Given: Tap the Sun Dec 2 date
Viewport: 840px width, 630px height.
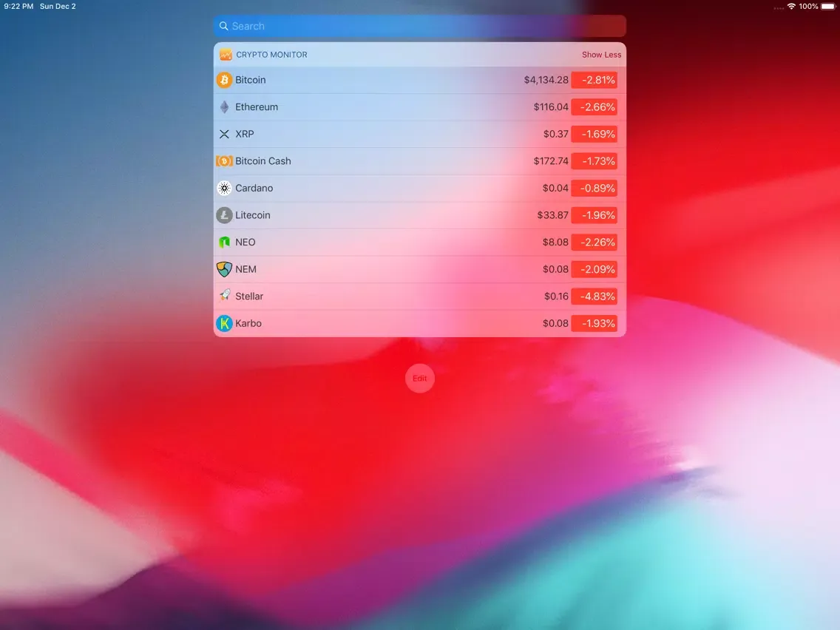Looking at the screenshot, I should click(x=58, y=7).
